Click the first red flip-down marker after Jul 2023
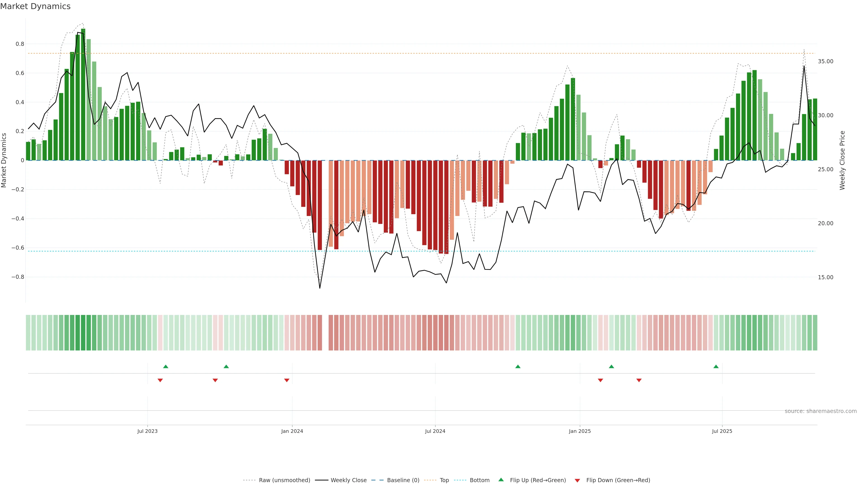 point(160,380)
